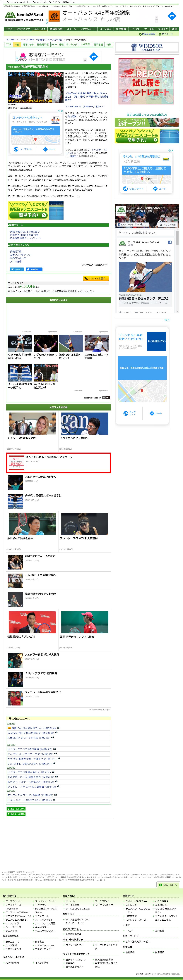This screenshot has width=183, height=980.
Task: Open the ブログ dropdown in main navigation
Action: (163, 29)
